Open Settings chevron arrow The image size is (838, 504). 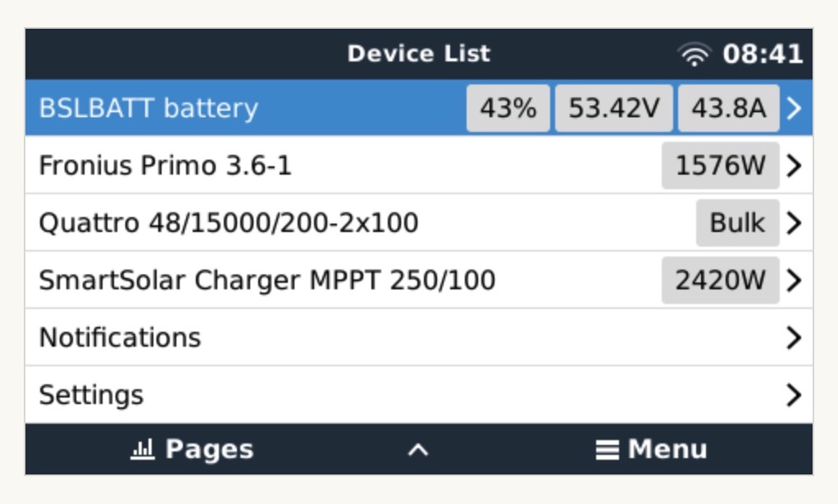click(x=793, y=395)
